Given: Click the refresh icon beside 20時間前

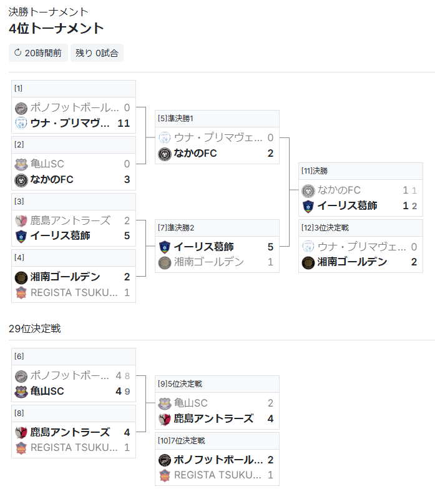Looking at the screenshot, I should point(18,52).
